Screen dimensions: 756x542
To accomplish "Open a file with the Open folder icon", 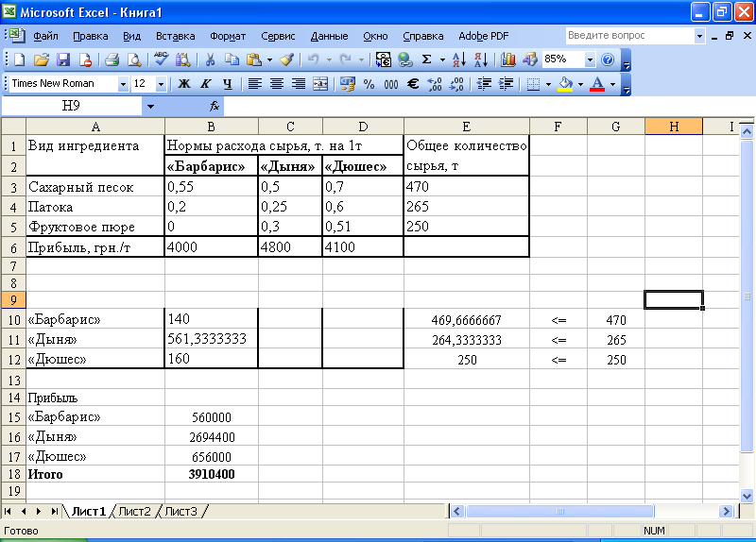I will (x=42, y=59).
